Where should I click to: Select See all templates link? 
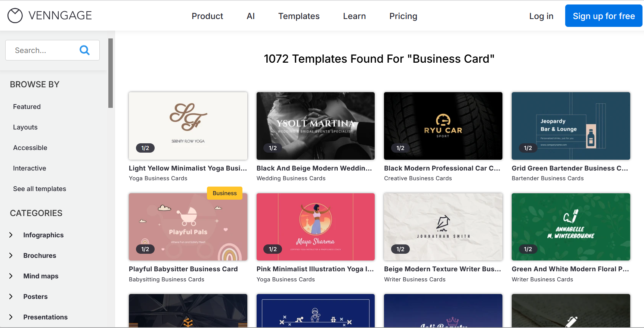point(40,189)
